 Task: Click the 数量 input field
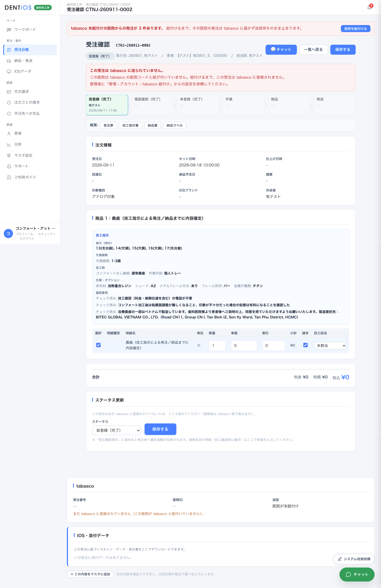coord(217,346)
